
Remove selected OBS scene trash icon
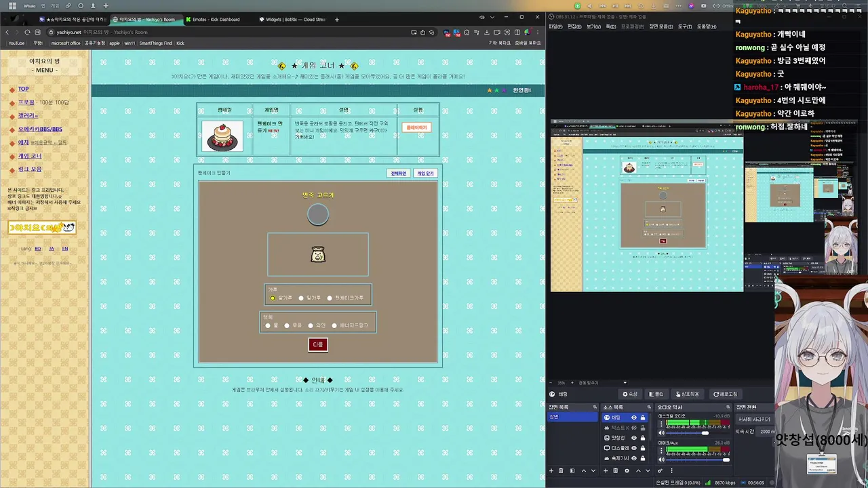point(561,470)
